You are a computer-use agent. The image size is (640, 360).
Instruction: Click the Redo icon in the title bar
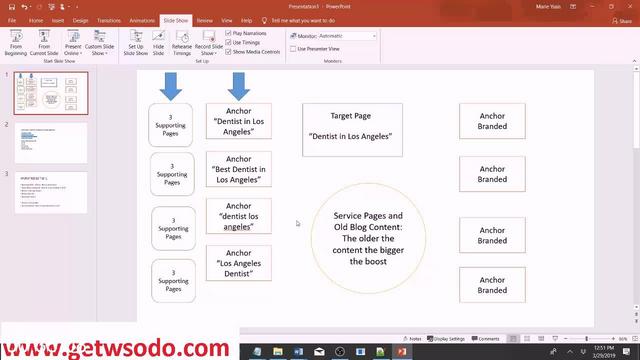[x=39, y=7]
